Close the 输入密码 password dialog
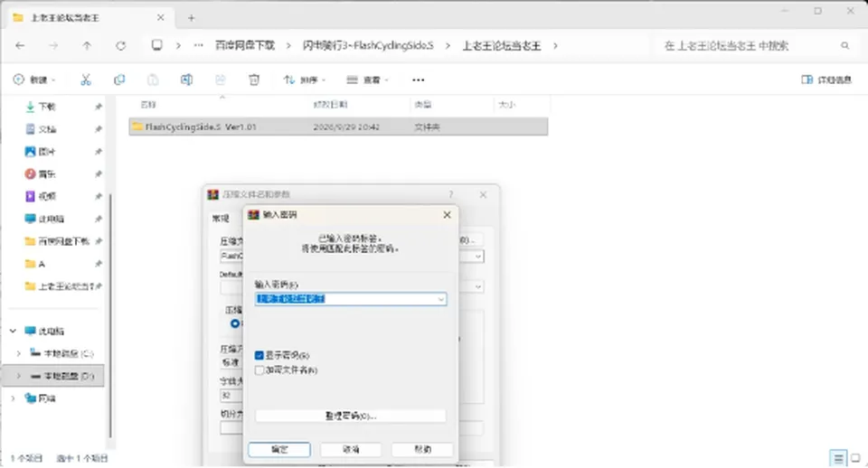The height and width of the screenshot is (468, 868). (448, 215)
